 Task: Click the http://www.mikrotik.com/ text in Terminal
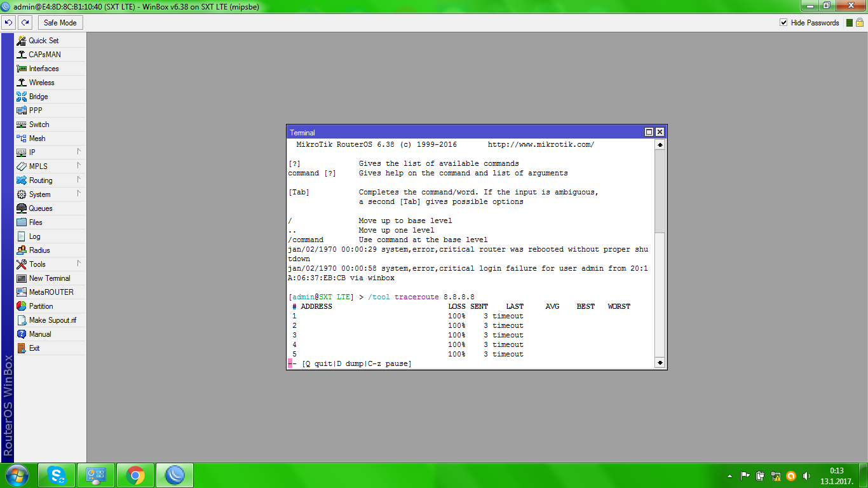(x=541, y=145)
